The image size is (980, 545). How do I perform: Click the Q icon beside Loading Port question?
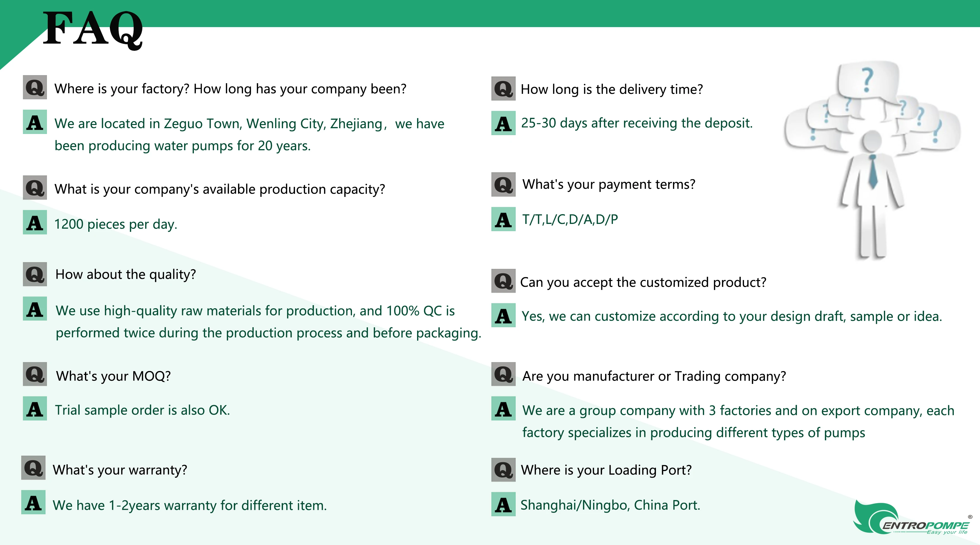pyautogui.click(x=503, y=470)
